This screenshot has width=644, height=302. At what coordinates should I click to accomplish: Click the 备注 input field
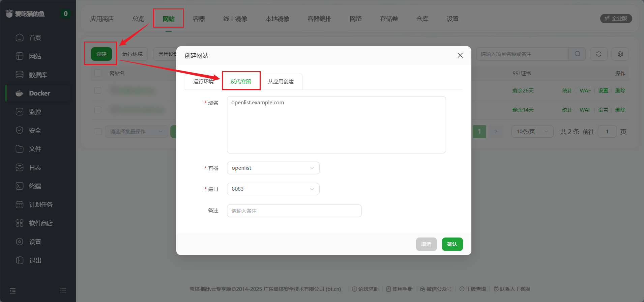click(294, 211)
